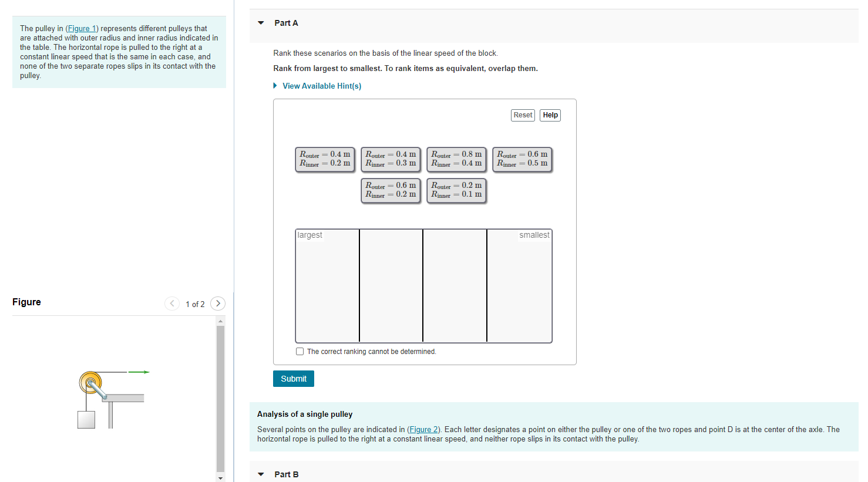Click the '1 of 2' figure counter

click(x=195, y=304)
